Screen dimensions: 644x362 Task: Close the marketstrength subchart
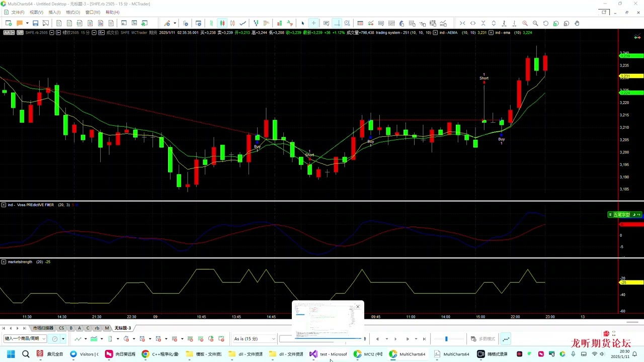pyautogui.click(x=4, y=262)
